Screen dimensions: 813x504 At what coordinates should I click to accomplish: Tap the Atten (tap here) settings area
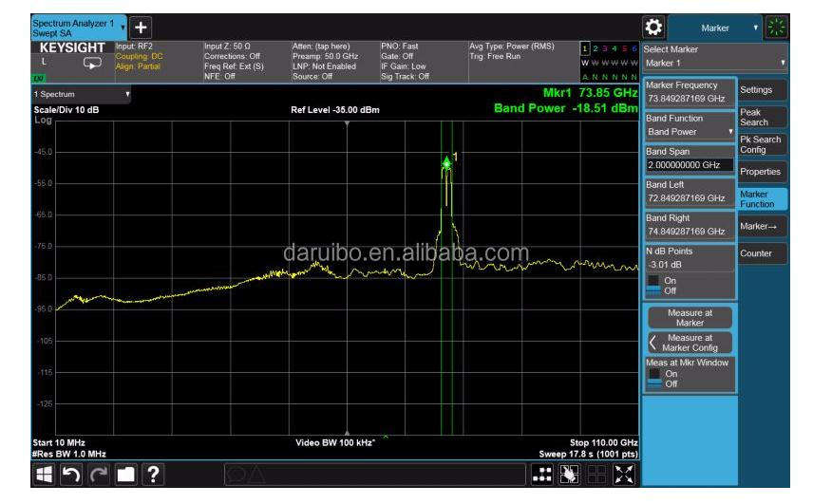pos(335,62)
